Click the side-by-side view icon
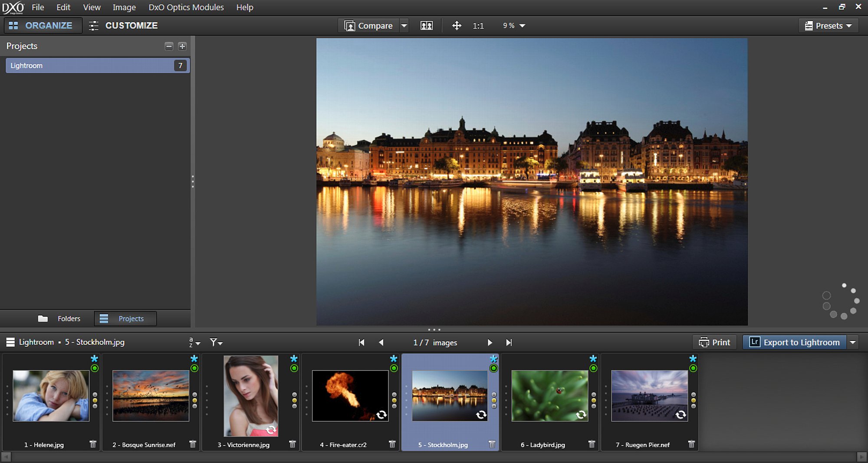868x463 pixels. pyautogui.click(x=426, y=26)
